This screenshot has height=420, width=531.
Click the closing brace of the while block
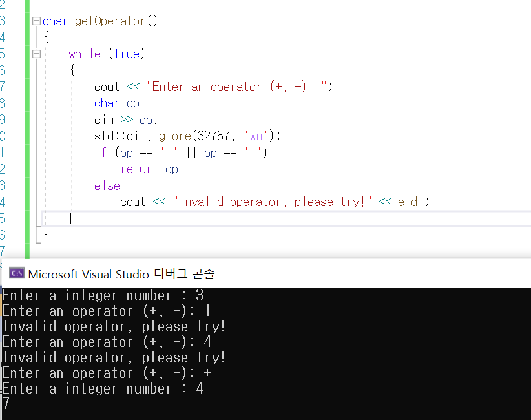pos(70,218)
